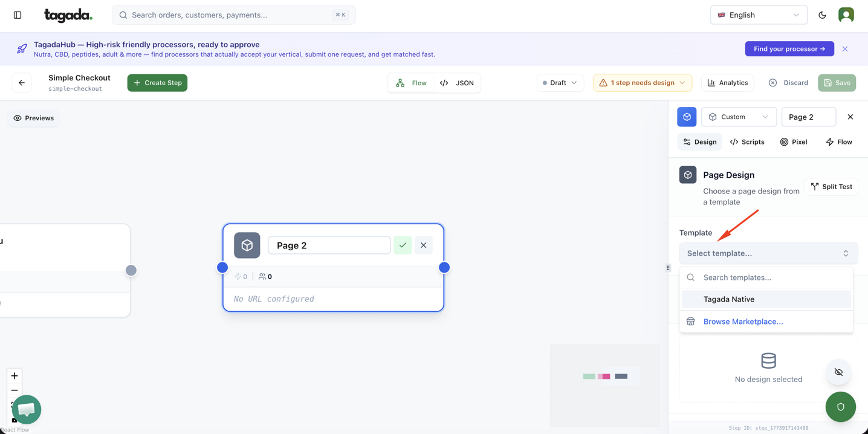The height and width of the screenshot is (434, 868).
Task: Show the Previews panel
Action: click(x=34, y=118)
